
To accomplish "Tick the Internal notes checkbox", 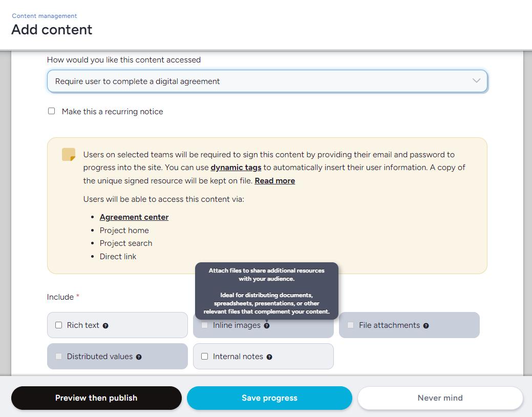I will click(205, 357).
